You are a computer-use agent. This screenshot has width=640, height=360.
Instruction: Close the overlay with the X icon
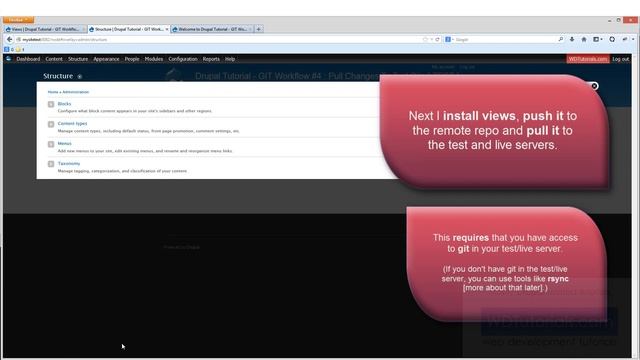594,86
